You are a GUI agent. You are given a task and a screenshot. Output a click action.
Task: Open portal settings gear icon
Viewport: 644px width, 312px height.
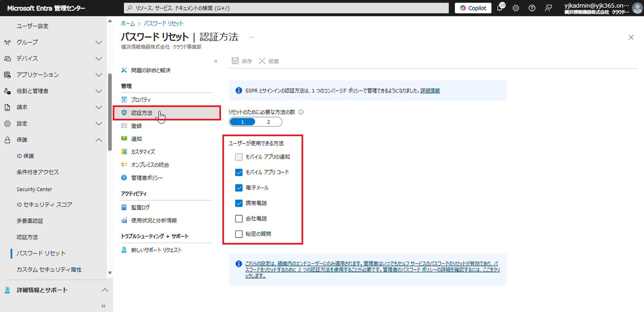pos(516,8)
